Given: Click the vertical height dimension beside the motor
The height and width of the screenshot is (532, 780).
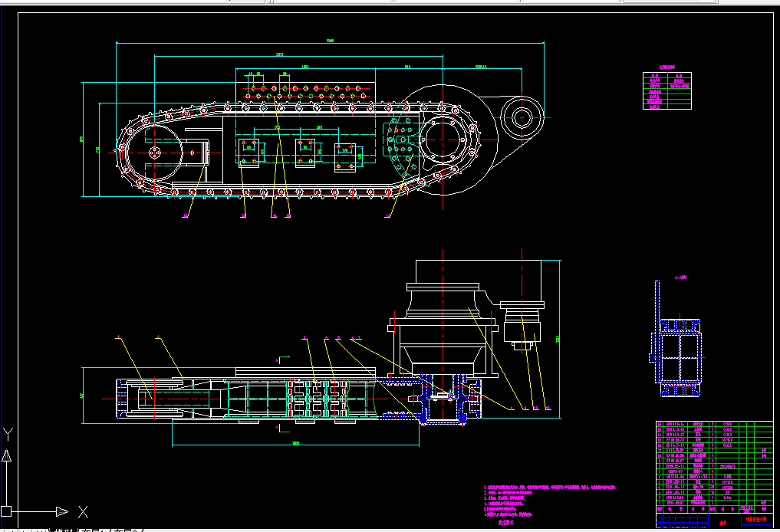Looking at the screenshot, I should click(558, 339).
